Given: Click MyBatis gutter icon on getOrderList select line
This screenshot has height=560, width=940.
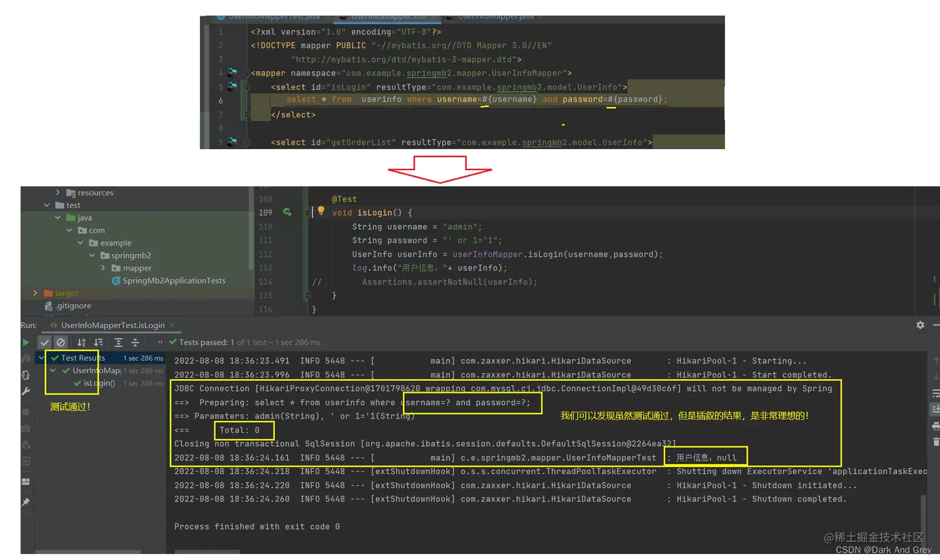Looking at the screenshot, I should [232, 142].
